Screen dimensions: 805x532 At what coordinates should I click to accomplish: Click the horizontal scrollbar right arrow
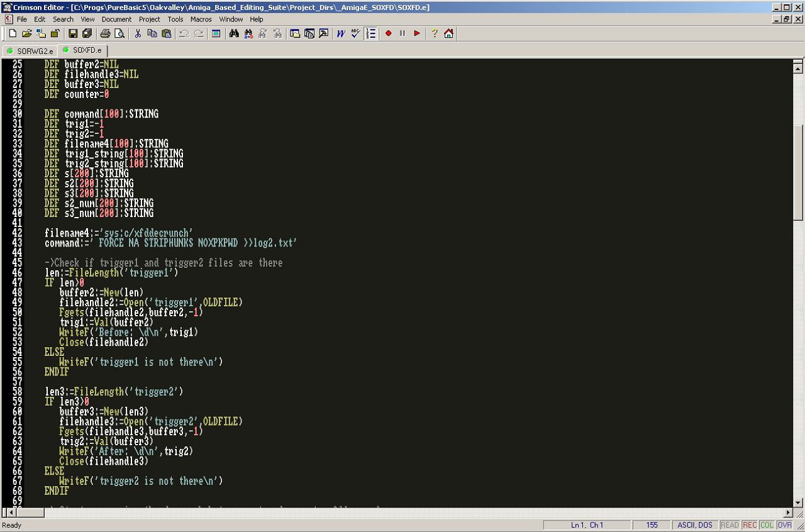(788, 513)
